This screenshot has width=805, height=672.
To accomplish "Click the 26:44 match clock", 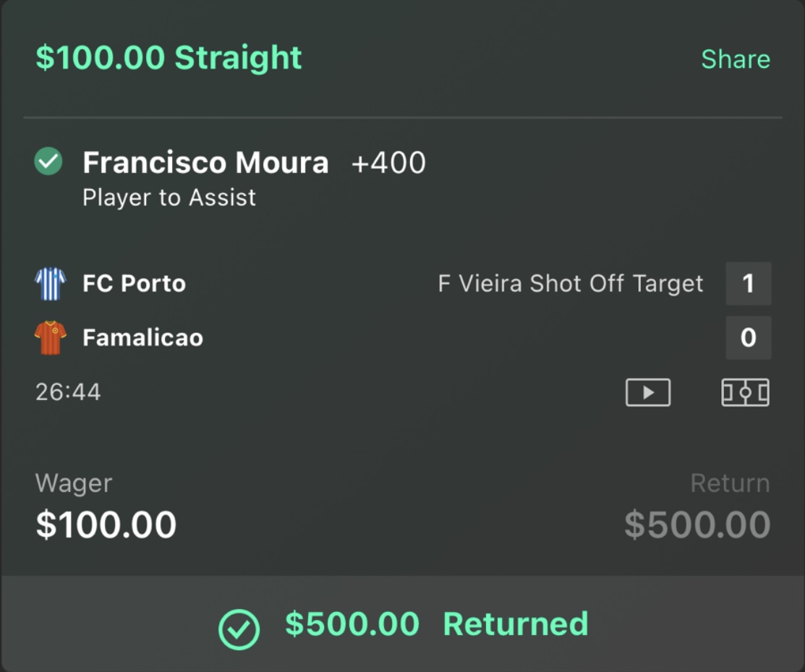I will coord(68,393).
